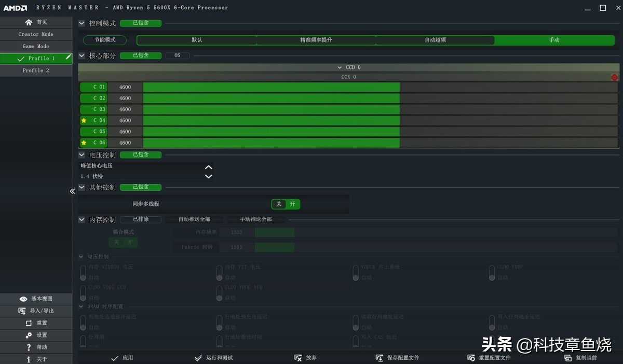
Task: Click 自动推送全部 button
Action: pyautogui.click(x=195, y=219)
